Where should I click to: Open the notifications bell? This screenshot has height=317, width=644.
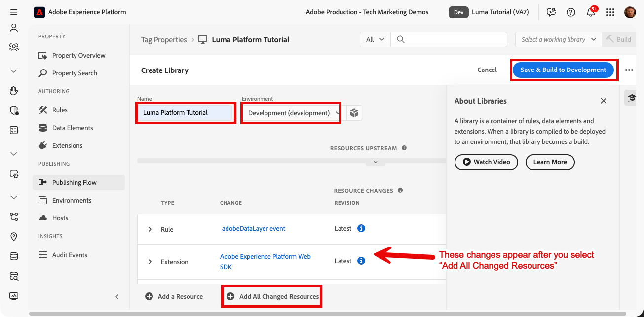(x=591, y=12)
